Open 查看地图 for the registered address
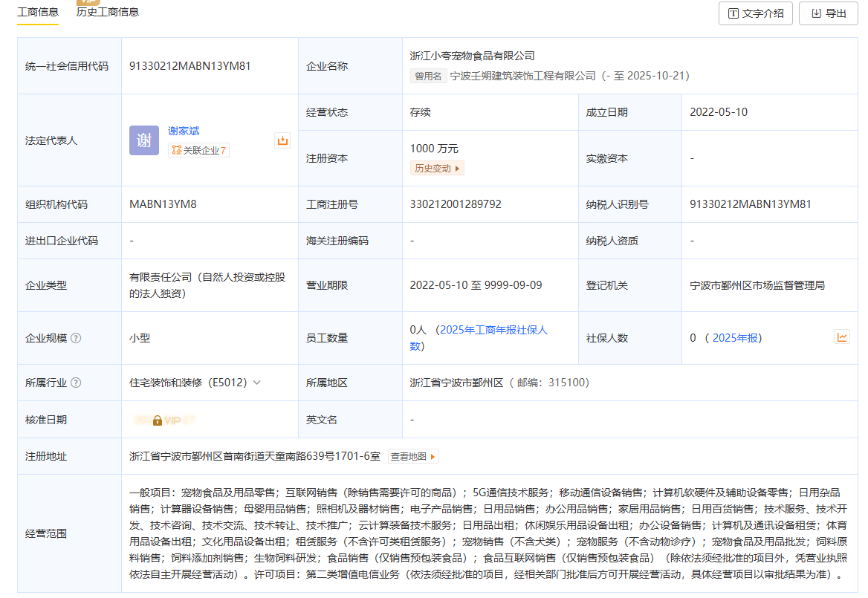The width and height of the screenshot is (868, 598). click(x=413, y=456)
